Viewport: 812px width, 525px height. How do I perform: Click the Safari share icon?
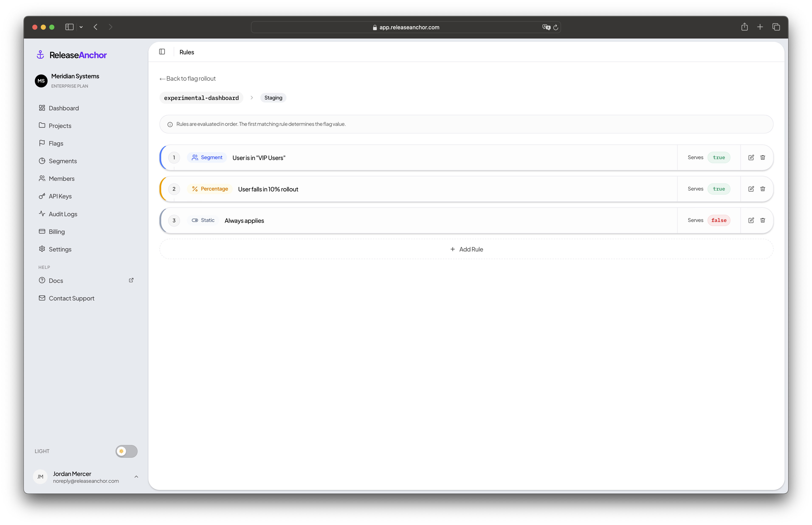pyautogui.click(x=744, y=27)
